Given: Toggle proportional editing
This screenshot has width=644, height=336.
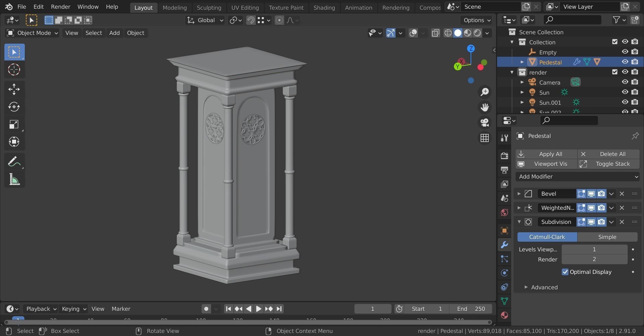Looking at the screenshot, I should pyautogui.click(x=279, y=20).
